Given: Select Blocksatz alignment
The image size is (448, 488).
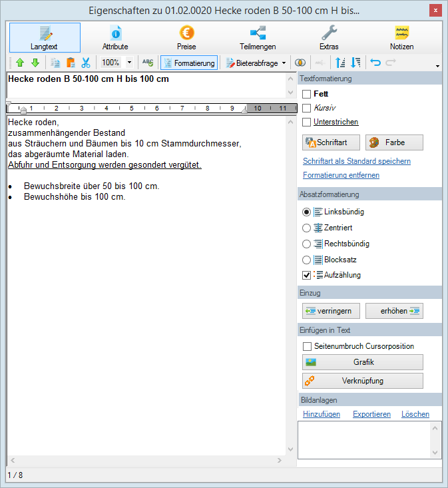Looking at the screenshot, I should [307, 260].
